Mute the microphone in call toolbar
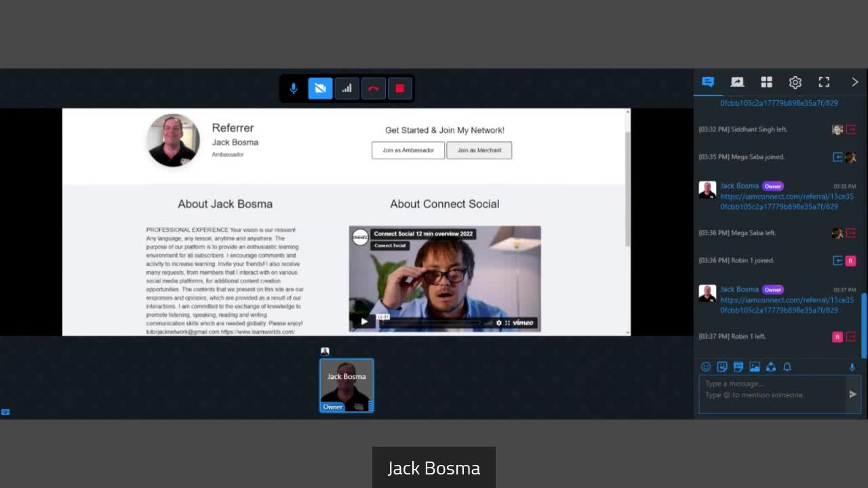Image resolution: width=868 pixels, height=488 pixels. (293, 89)
